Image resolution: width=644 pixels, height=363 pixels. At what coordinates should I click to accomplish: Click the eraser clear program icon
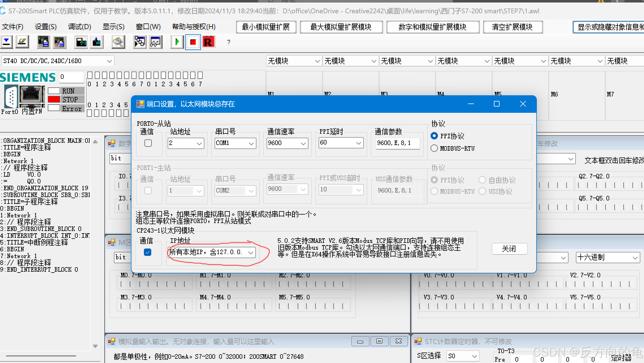[22, 42]
